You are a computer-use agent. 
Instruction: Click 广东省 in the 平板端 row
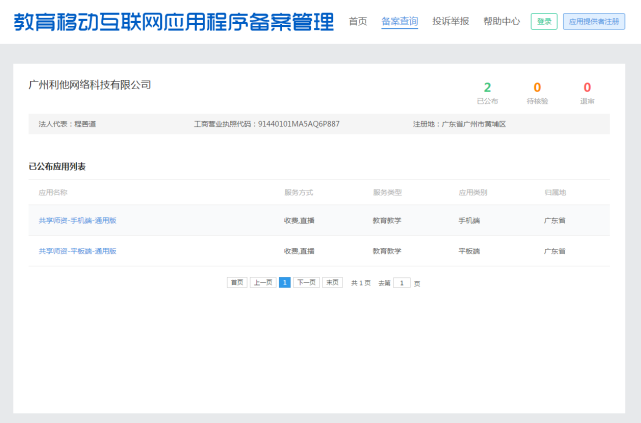(x=555, y=251)
